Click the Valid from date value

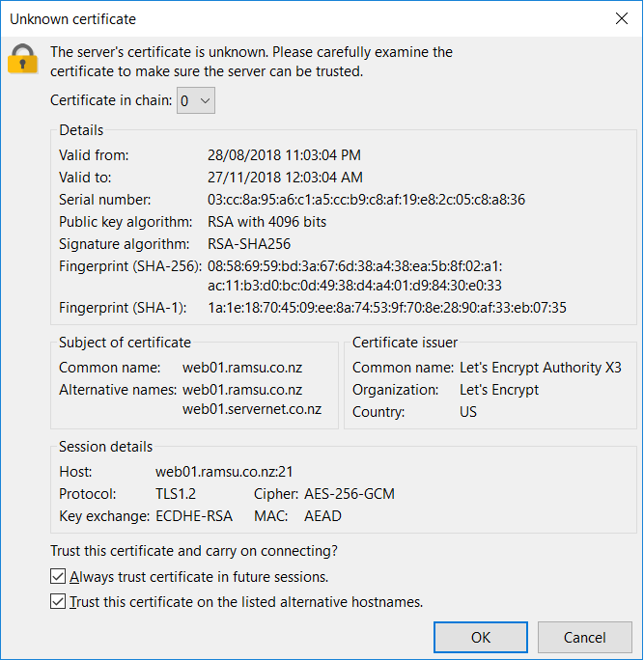click(x=284, y=155)
